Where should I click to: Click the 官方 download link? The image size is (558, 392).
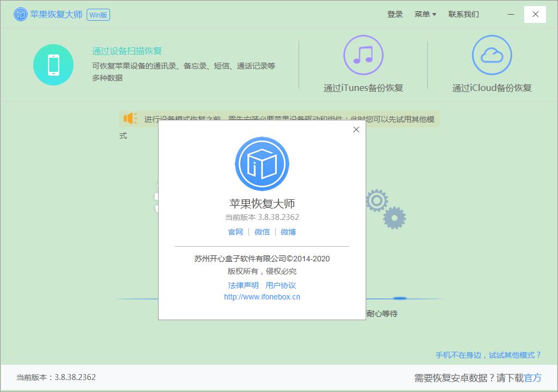(x=532, y=378)
